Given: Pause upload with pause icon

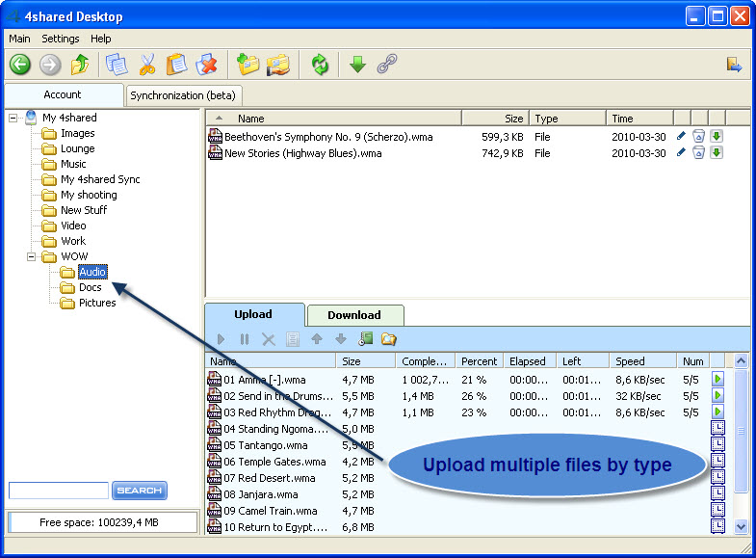Looking at the screenshot, I should 245,339.
